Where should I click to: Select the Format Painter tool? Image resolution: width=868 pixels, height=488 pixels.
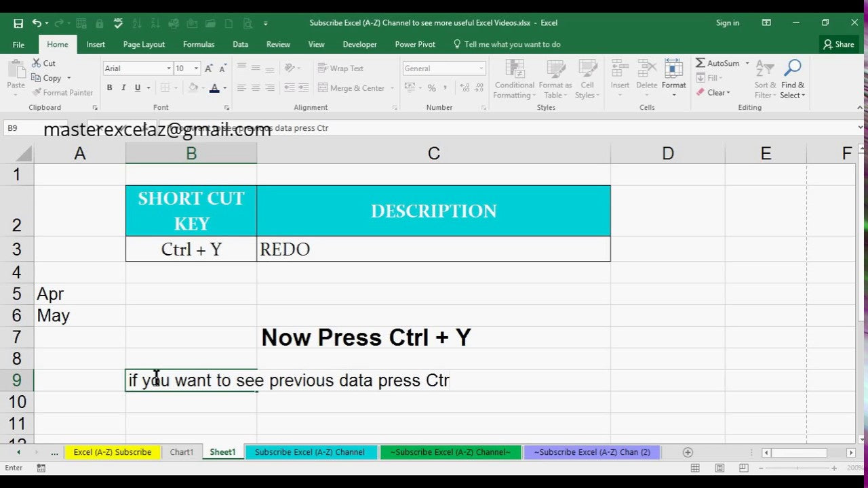(62, 92)
